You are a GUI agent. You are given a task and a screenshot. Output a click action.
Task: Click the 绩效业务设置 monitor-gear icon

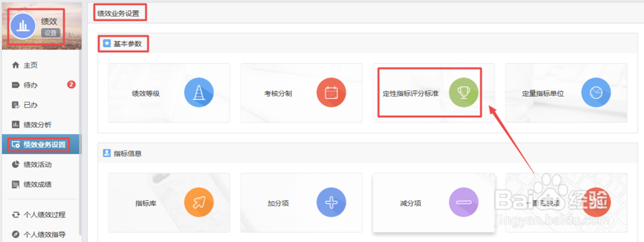point(15,144)
